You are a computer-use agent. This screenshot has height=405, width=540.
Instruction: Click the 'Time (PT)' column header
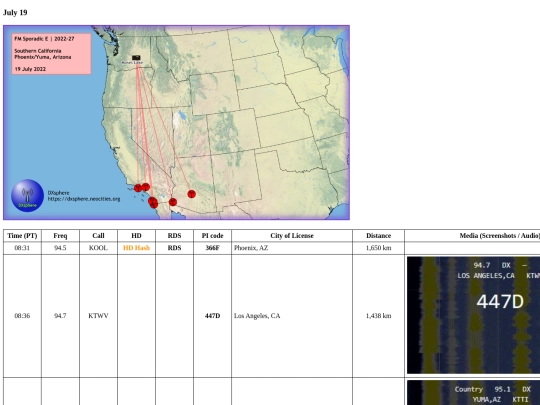click(22, 236)
